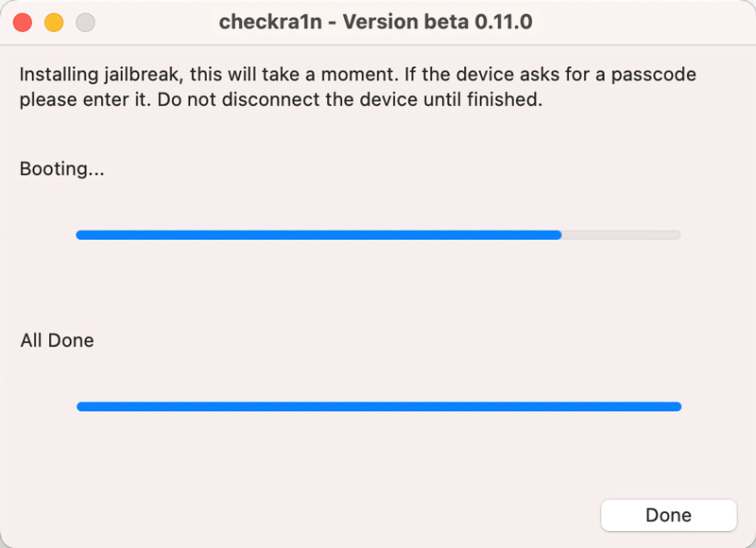
Task: Click the All Done status label
Action: point(56,340)
